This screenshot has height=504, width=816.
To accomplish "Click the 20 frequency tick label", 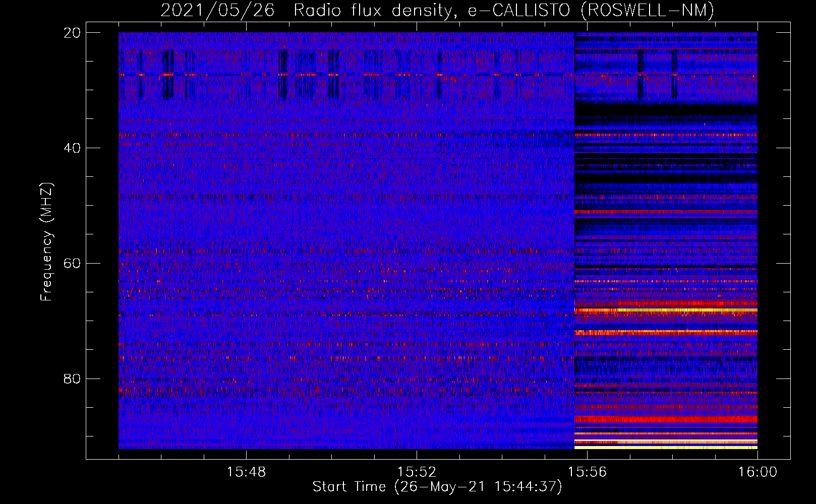I will (73, 33).
